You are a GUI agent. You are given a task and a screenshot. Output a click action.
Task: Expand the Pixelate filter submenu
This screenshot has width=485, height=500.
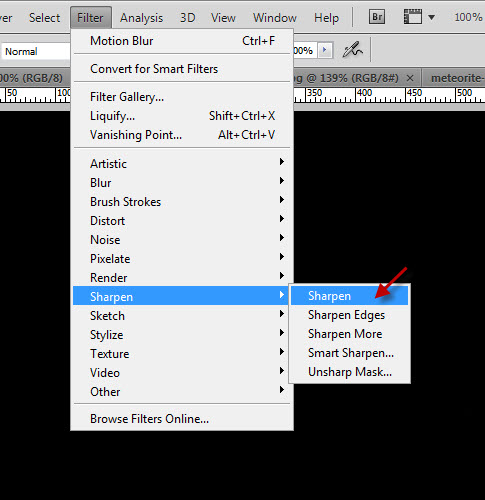click(x=182, y=259)
